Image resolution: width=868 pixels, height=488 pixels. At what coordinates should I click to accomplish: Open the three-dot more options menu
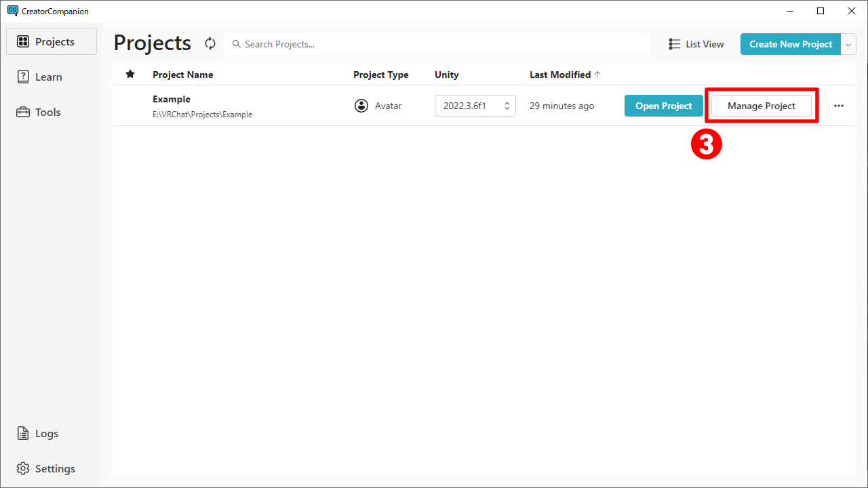[839, 106]
